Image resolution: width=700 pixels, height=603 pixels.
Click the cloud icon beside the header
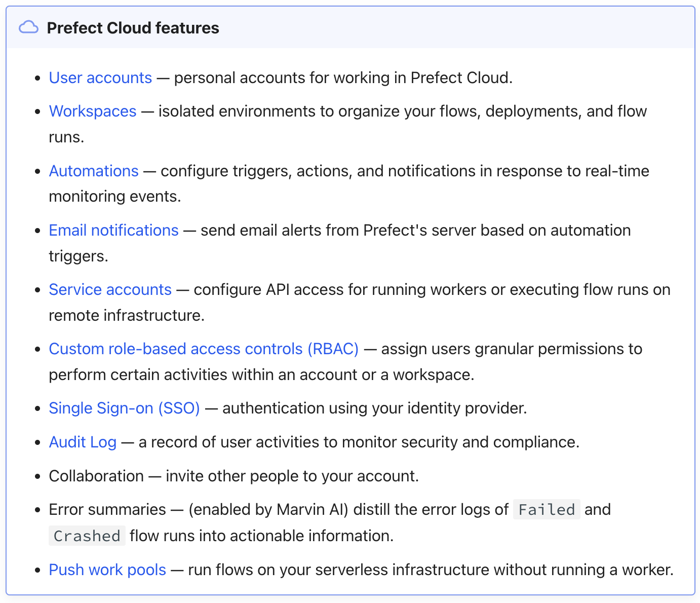(x=29, y=27)
